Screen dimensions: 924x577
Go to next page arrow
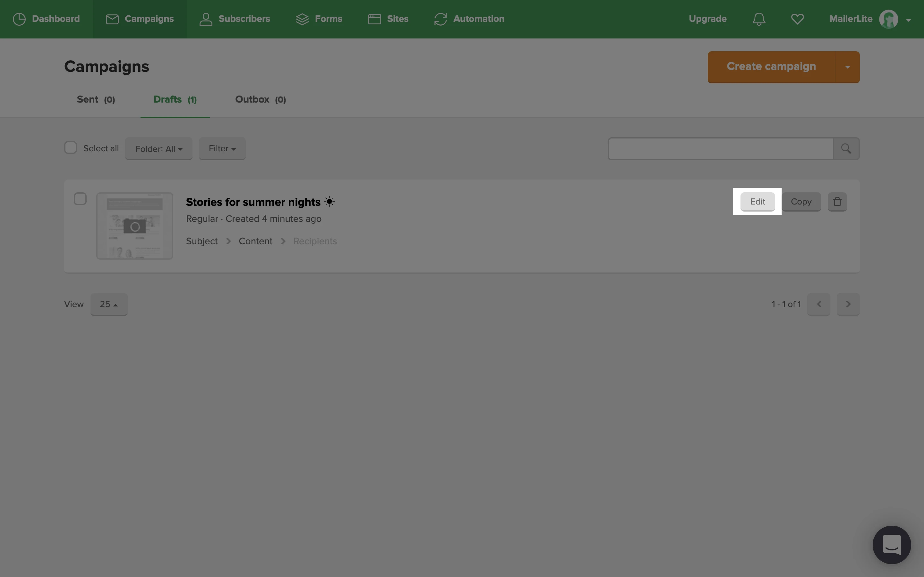pyautogui.click(x=848, y=304)
